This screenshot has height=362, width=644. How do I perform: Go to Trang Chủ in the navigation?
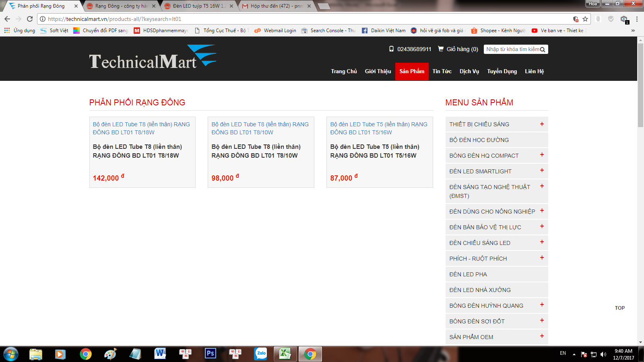(x=344, y=71)
